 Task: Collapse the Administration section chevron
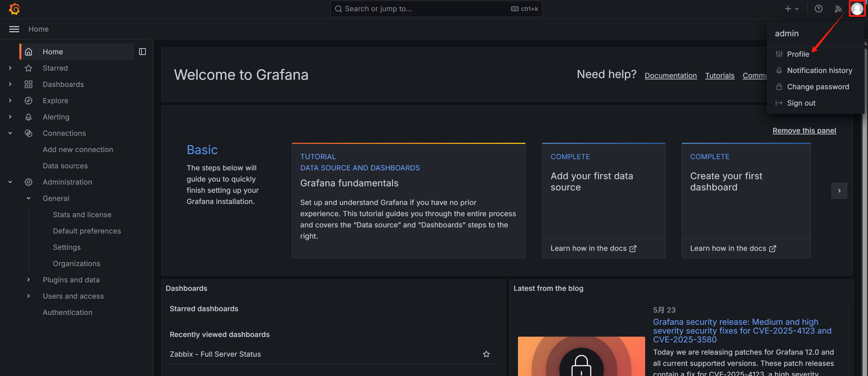[10, 182]
